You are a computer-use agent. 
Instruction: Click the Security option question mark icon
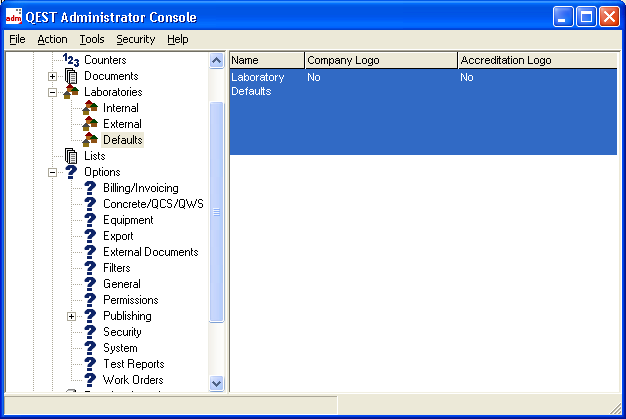click(x=90, y=332)
